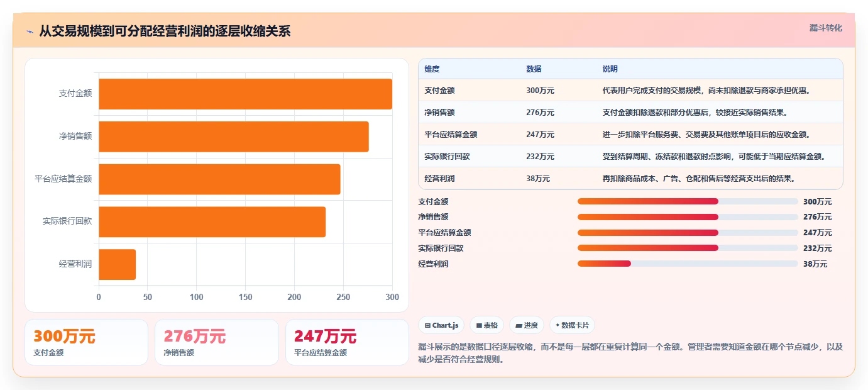Image resolution: width=868 pixels, height=390 pixels.
Task: Click the 276万元 table value
Action: [x=540, y=113]
